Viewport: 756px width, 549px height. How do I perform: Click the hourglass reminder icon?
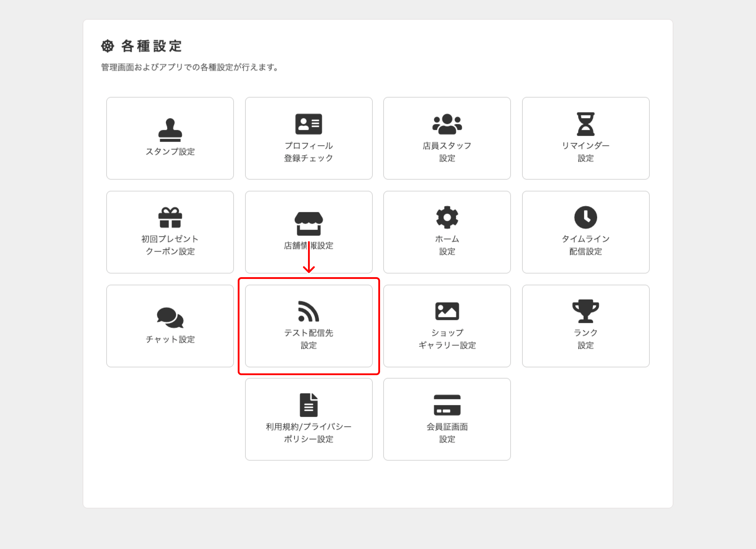pyautogui.click(x=586, y=124)
